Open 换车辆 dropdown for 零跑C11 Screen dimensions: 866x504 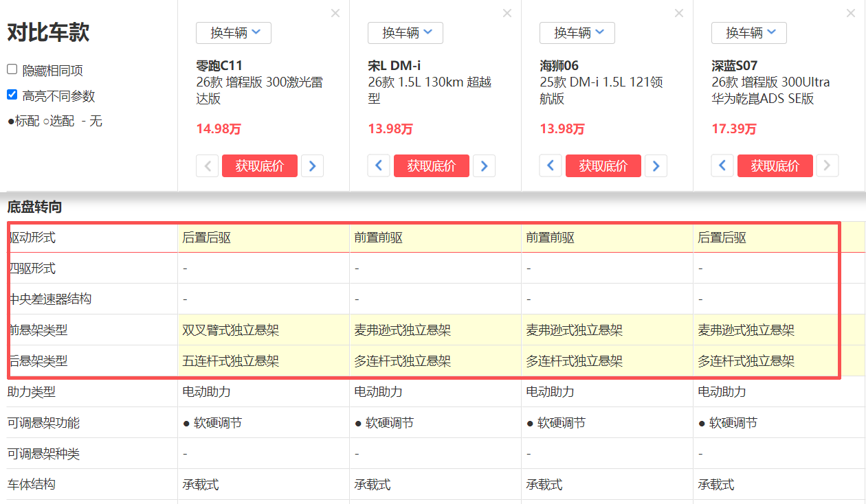click(x=234, y=32)
